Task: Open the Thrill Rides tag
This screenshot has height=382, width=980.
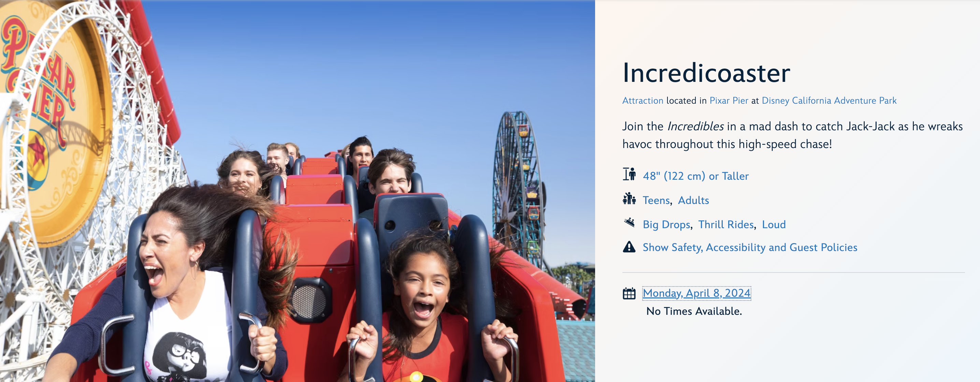Action: (x=726, y=225)
